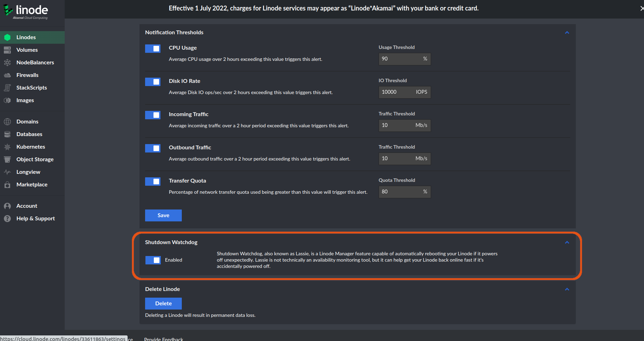Viewport: 644px width, 341px height.
Task: Click the Domains globe icon
Action: (x=7, y=122)
